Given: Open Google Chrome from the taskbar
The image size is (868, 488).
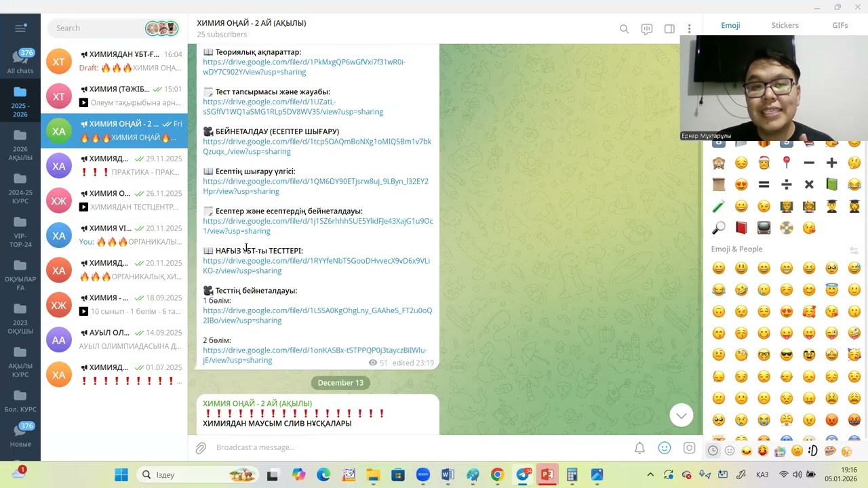Looking at the screenshot, I should [x=497, y=474].
